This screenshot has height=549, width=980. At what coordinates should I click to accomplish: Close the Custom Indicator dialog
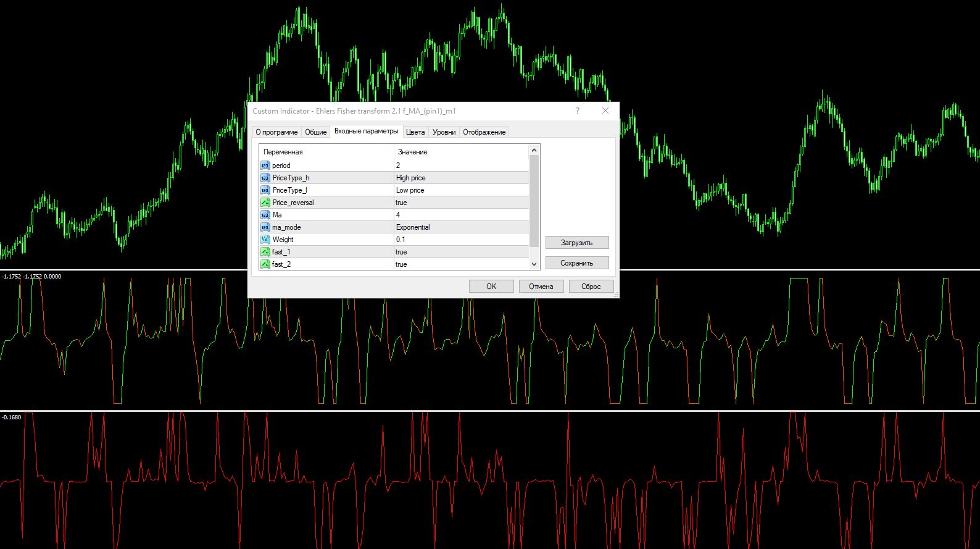click(x=605, y=111)
